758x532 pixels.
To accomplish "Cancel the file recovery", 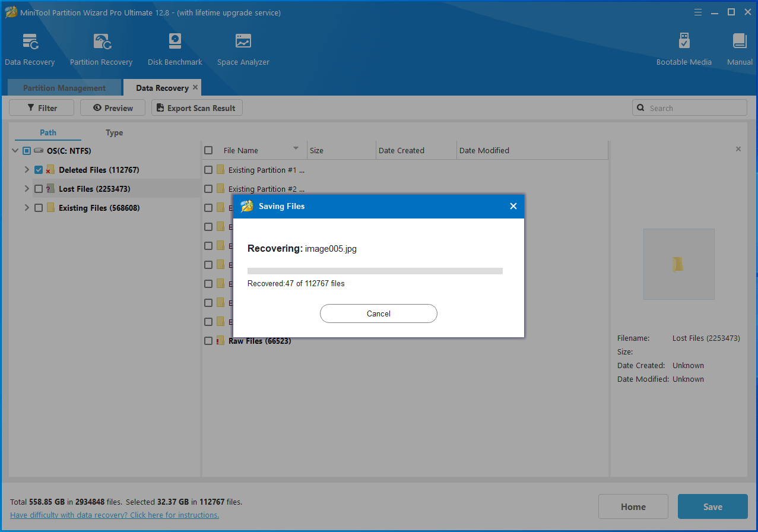I will pos(379,313).
